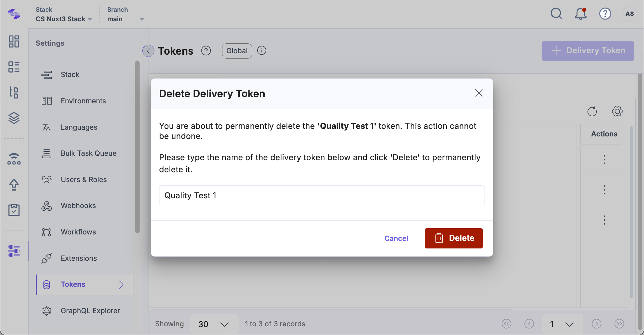Open Bulk Task Queue
The image size is (644, 335).
point(84,153)
